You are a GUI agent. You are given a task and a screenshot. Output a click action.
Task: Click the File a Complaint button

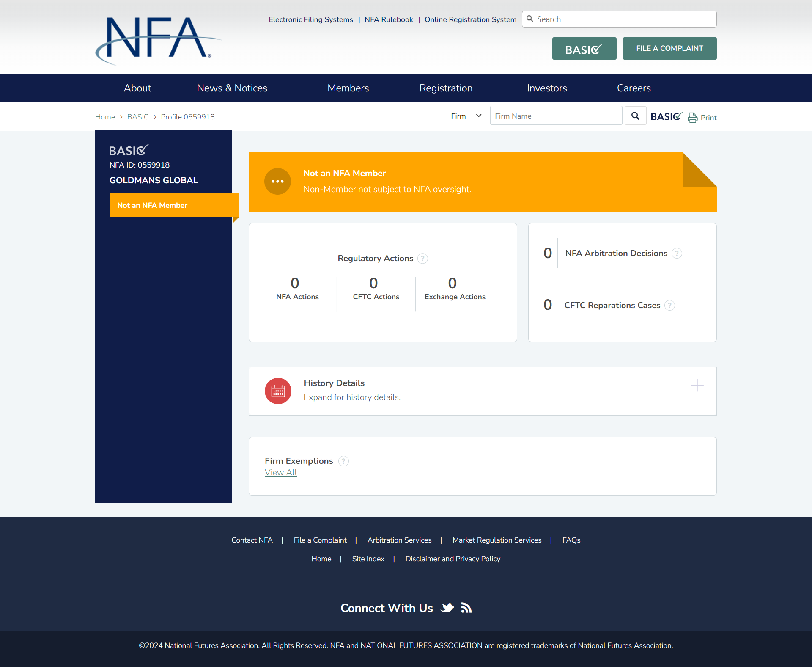[x=669, y=49]
